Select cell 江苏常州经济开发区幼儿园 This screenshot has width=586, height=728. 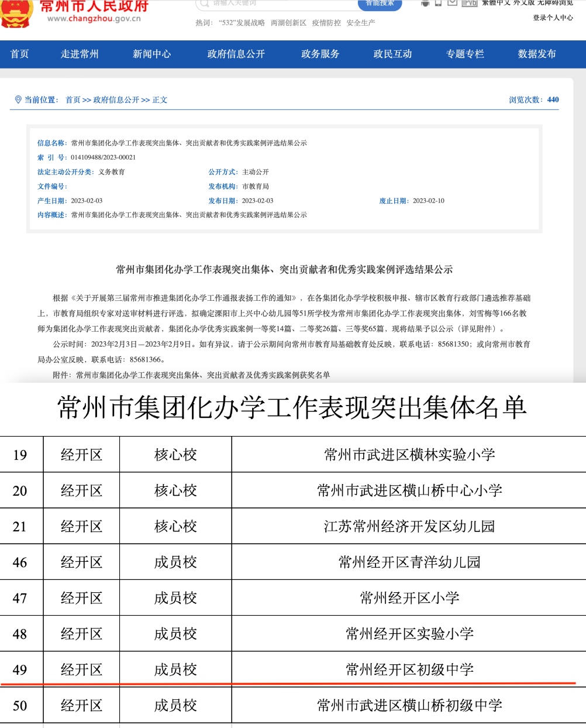click(x=409, y=526)
